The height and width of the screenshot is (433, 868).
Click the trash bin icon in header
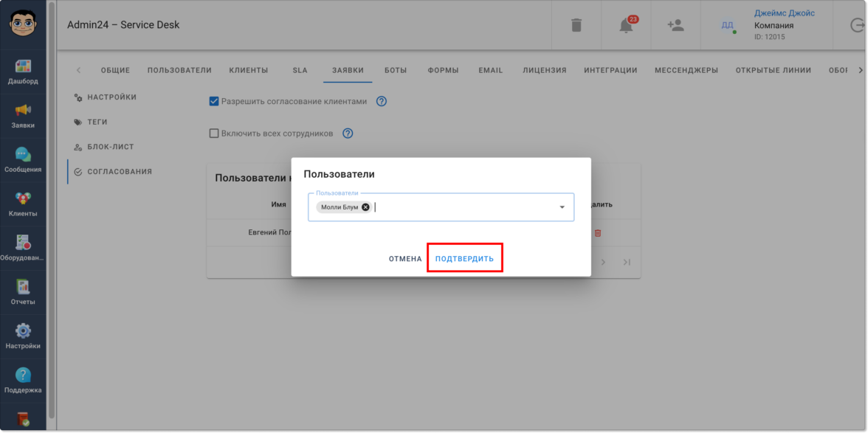click(x=576, y=25)
